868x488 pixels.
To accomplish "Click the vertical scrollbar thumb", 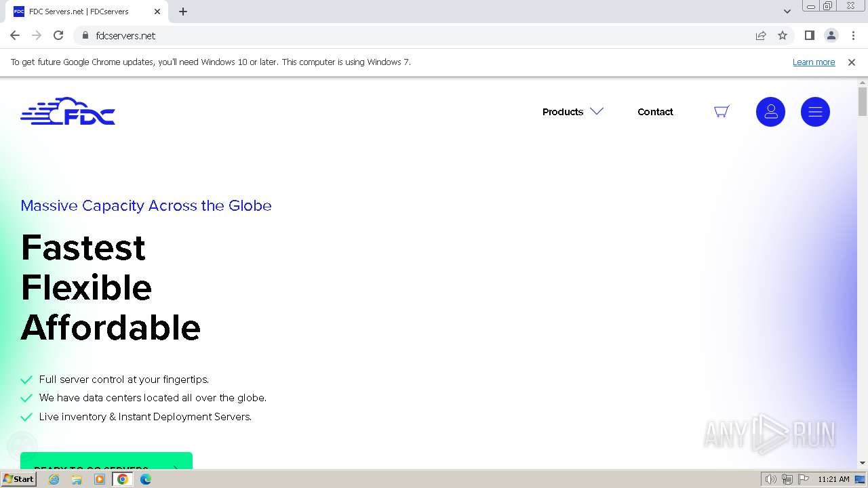I will (863, 102).
